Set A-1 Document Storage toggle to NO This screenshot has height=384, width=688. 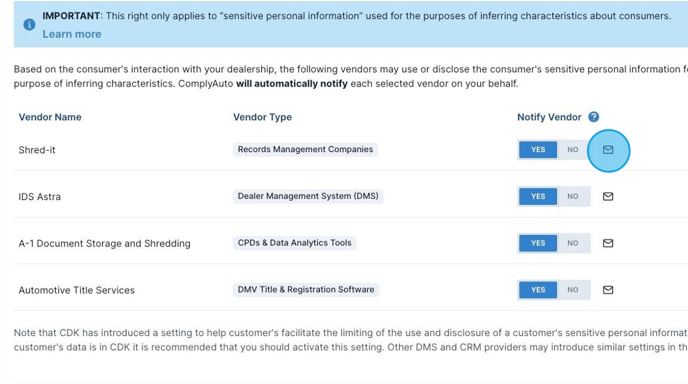click(x=573, y=243)
